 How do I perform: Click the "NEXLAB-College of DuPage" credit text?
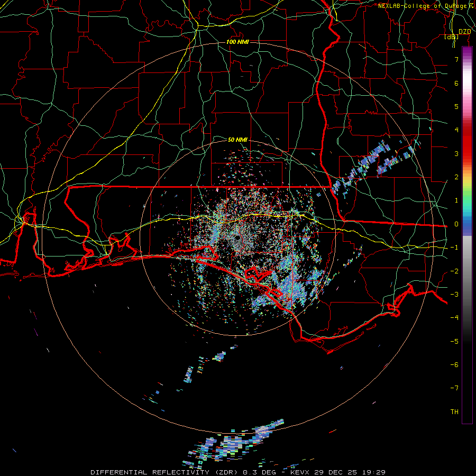click(422, 6)
